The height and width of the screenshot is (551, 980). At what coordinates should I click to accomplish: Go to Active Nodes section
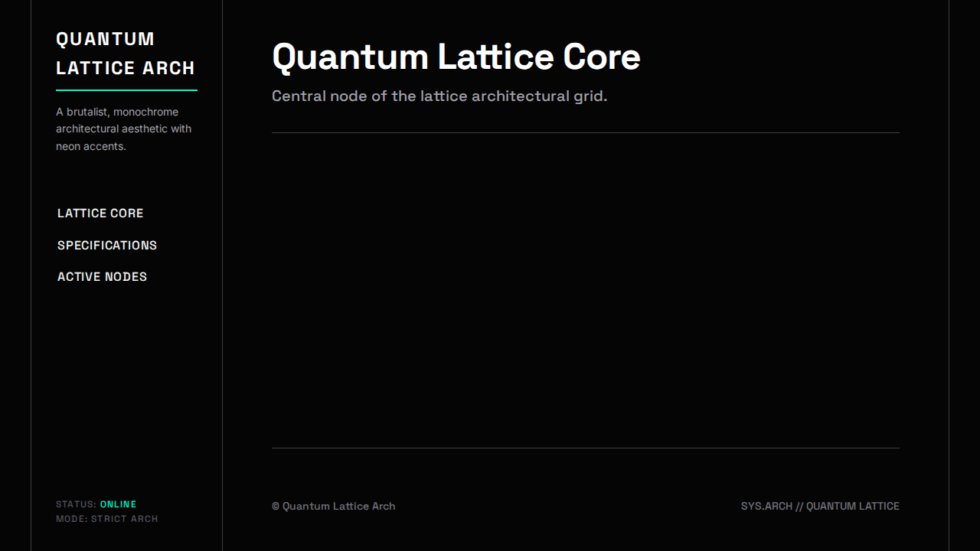pyautogui.click(x=102, y=277)
